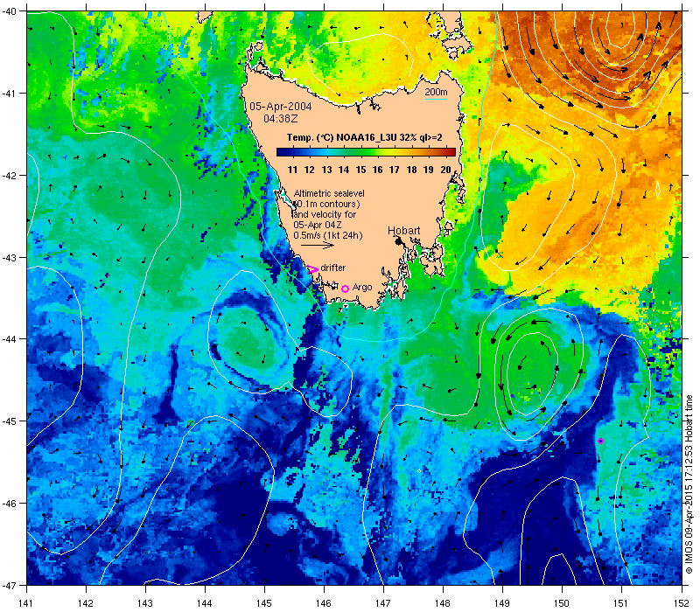Click the latitude axis label '-44'
This screenshot has width=700, height=612.
pos(10,339)
